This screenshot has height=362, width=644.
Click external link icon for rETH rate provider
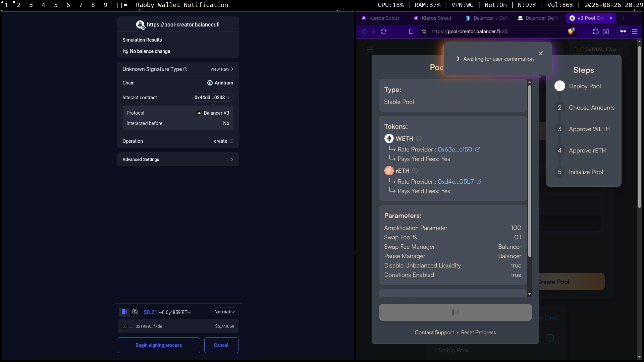479,181
